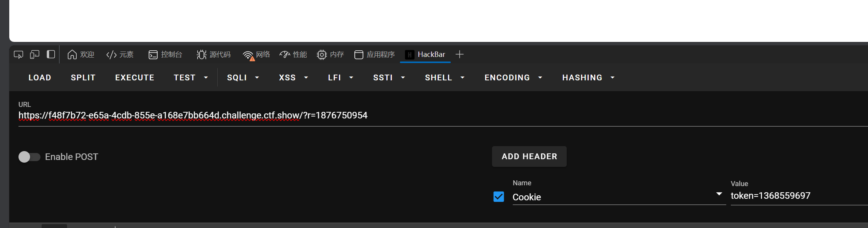868x228 pixels.
Task: Open the 源代码 sources bug icon
Action: (201, 55)
